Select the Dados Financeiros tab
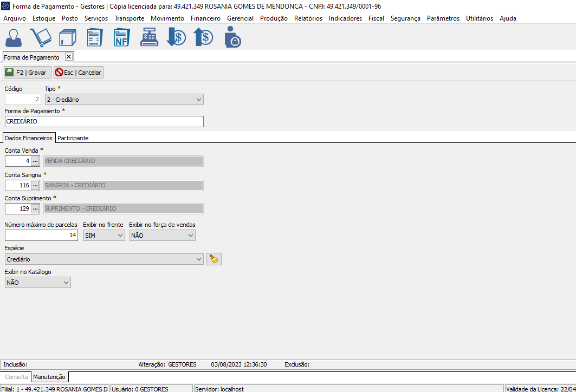Image resolution: width=576 pixels, height=392 pixels. pos(29,138)
